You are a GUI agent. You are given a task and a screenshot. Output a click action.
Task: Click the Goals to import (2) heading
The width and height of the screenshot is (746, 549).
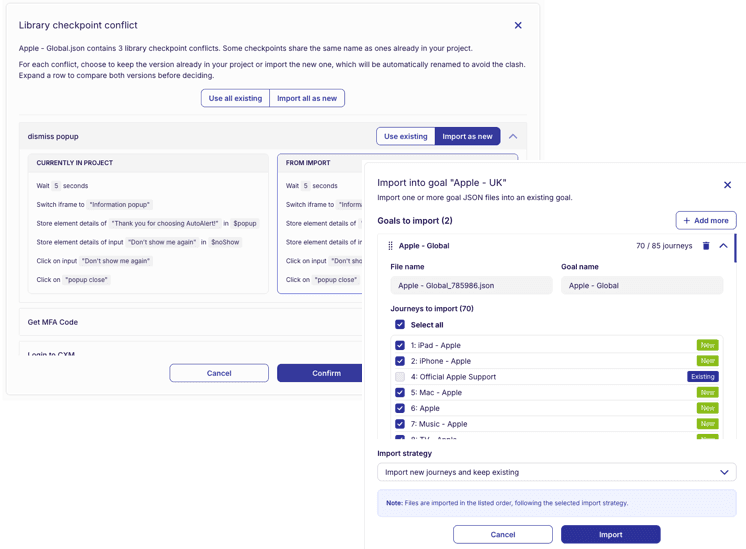[x=415, y=221]
